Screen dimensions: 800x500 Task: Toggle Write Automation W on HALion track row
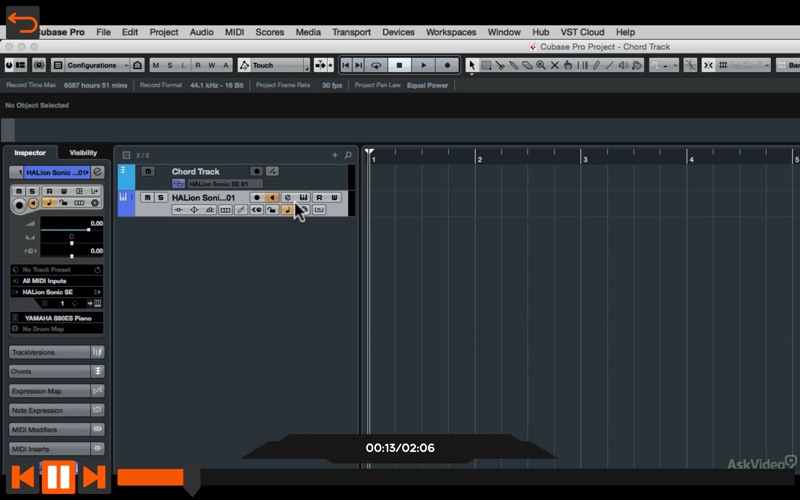point(334,197)
